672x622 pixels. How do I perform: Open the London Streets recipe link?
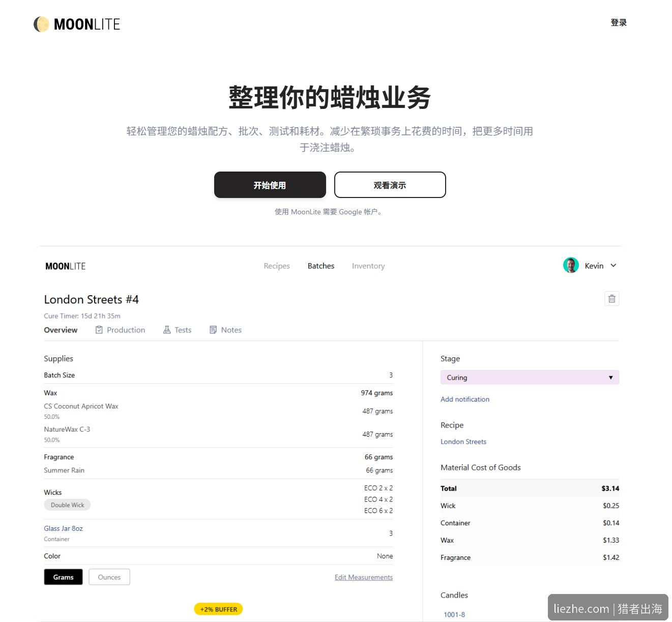[x=463, y=441]
